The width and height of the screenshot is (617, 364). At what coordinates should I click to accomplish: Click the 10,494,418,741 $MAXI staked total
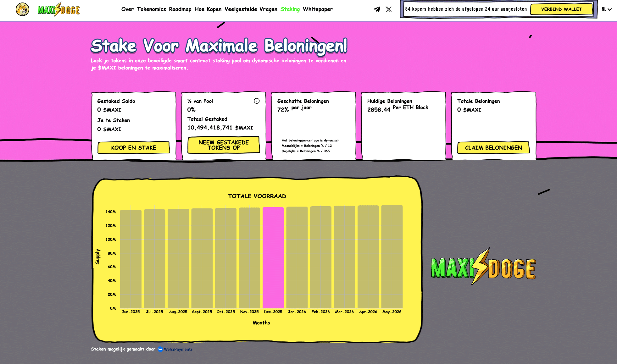220,128
